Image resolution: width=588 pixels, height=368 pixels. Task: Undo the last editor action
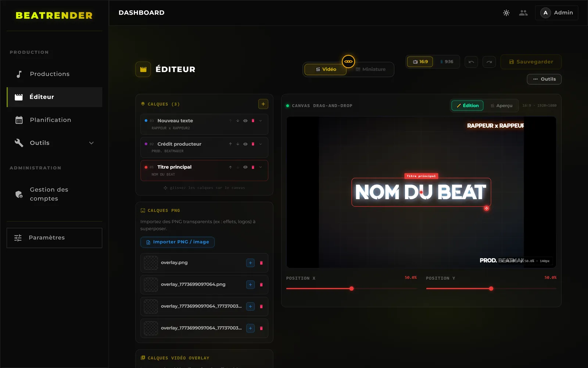click(x=471, y=62)
